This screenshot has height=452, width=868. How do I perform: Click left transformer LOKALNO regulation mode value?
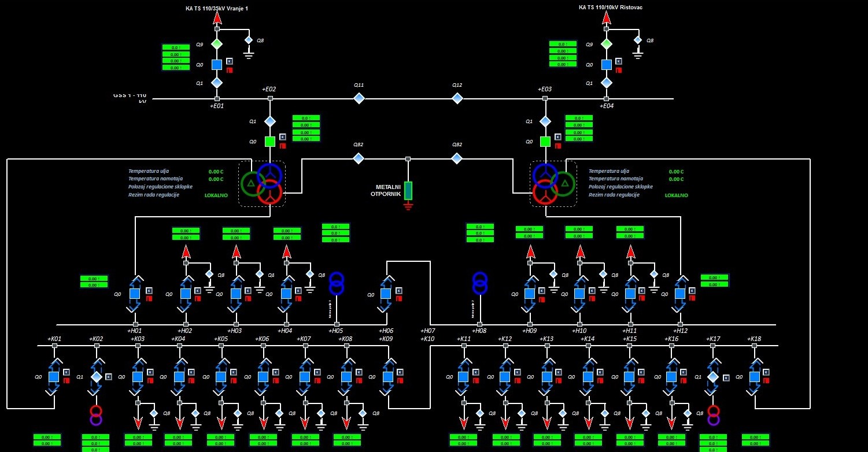[x=216, y=195]
